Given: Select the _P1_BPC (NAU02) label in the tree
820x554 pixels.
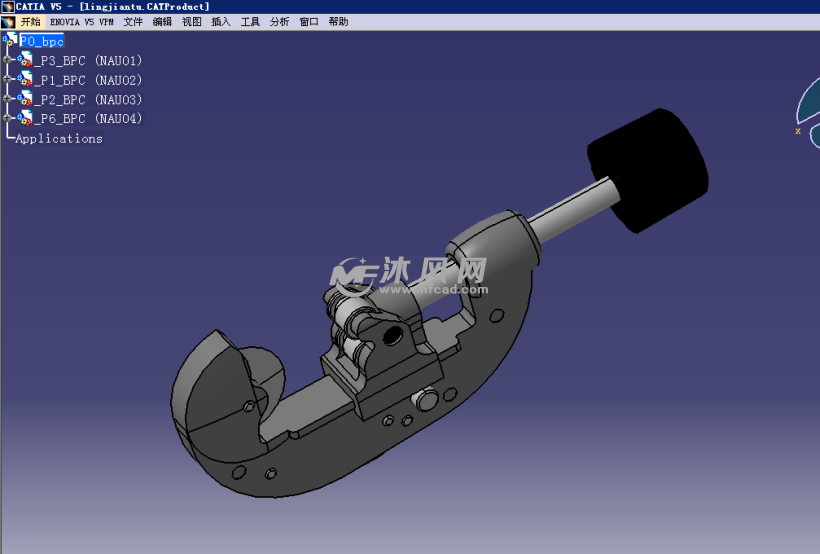Looking at the screenshot, I should (x=88, y=80).
